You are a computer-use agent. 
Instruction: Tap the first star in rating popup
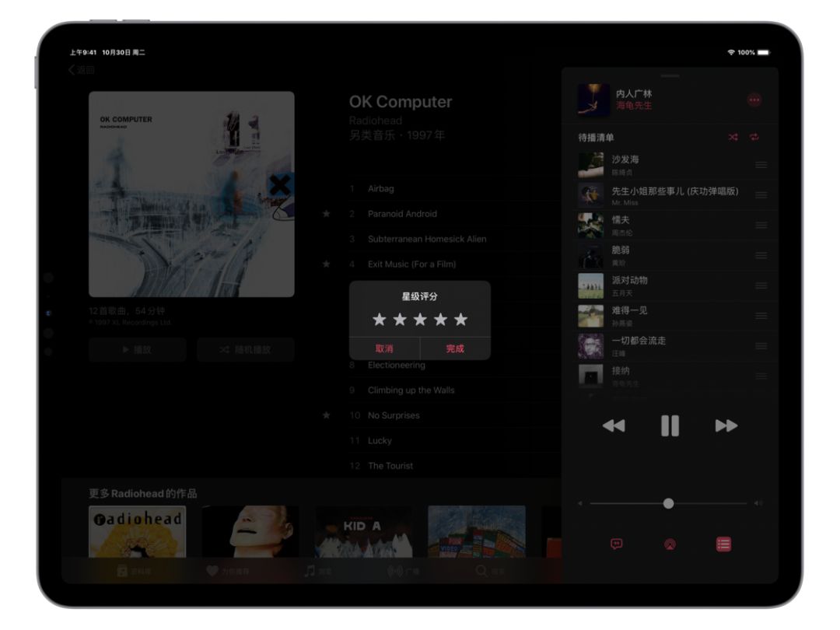point(380,320)
